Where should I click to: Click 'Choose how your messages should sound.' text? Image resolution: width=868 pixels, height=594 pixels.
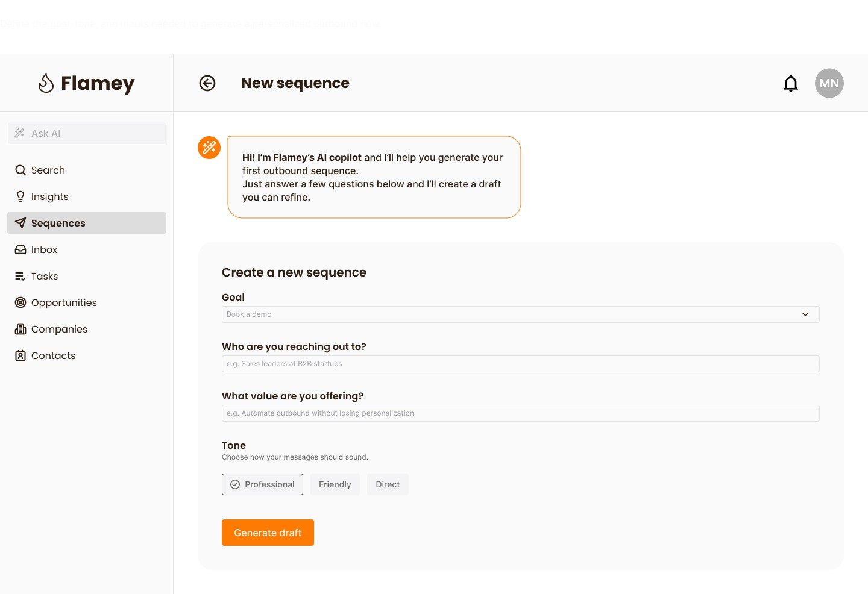[295, 457]
